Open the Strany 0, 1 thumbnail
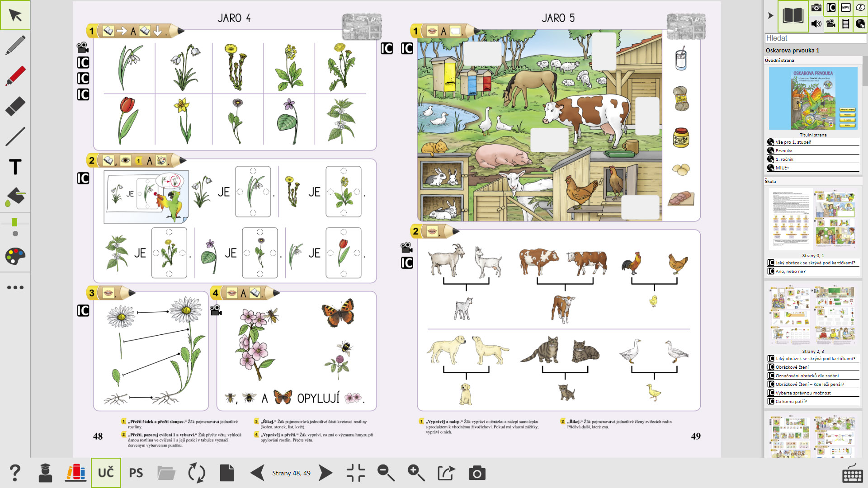 coord(813,219)
